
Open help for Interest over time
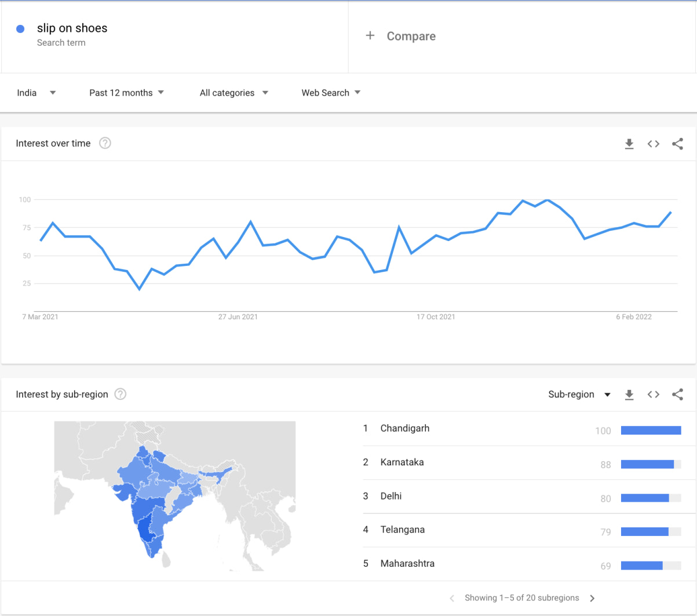[x=105, y=143]
